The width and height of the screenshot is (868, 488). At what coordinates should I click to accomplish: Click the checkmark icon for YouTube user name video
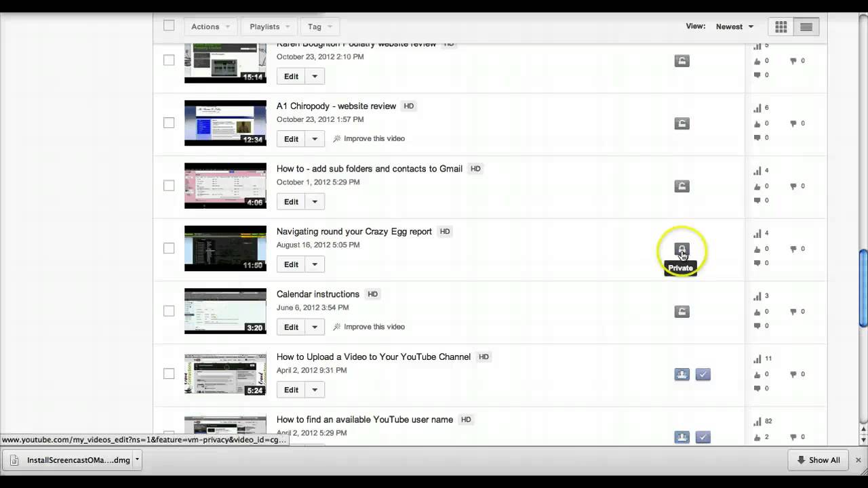tap(703, 437)
